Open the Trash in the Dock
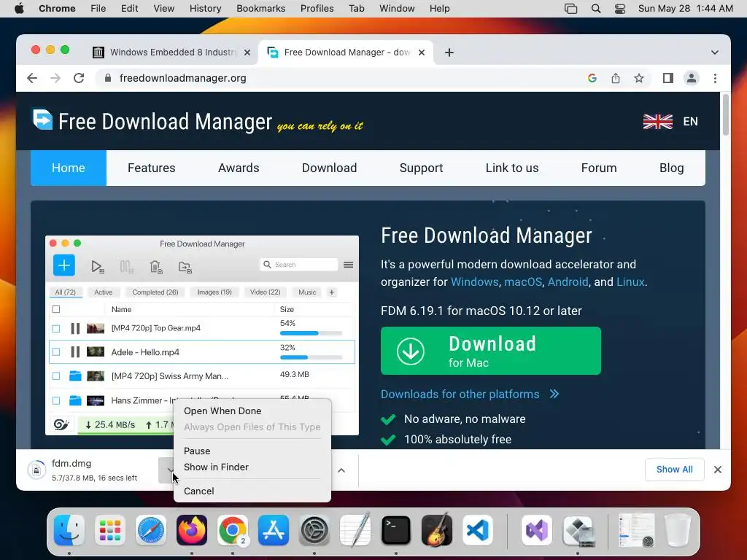 click(678, 530)
